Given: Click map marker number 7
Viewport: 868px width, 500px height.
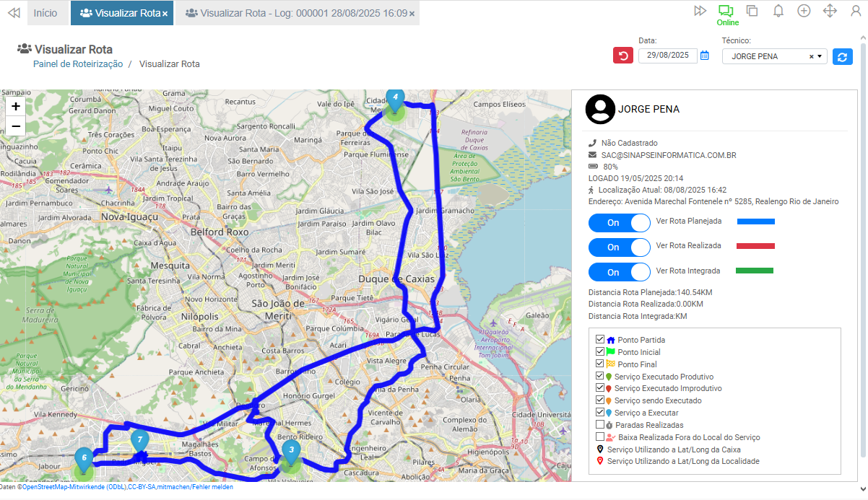Looking at the screenshot, I should click(139, 440).
